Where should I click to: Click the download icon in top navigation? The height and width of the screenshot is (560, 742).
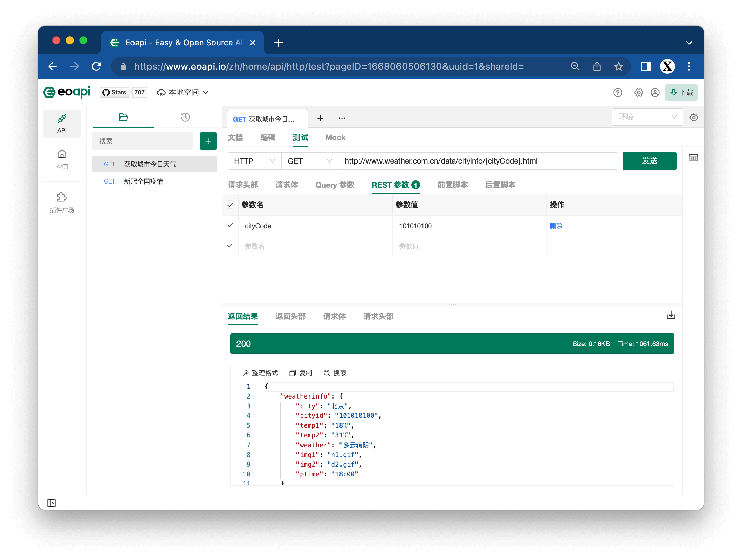point(680,92)
